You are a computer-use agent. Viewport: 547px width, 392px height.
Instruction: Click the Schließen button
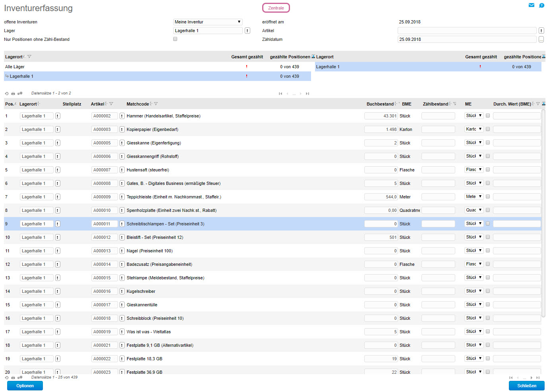tap(526, 386)
